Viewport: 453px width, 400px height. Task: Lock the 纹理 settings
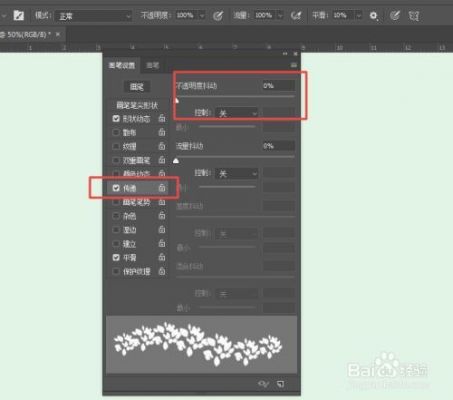[x=162, y=146]
